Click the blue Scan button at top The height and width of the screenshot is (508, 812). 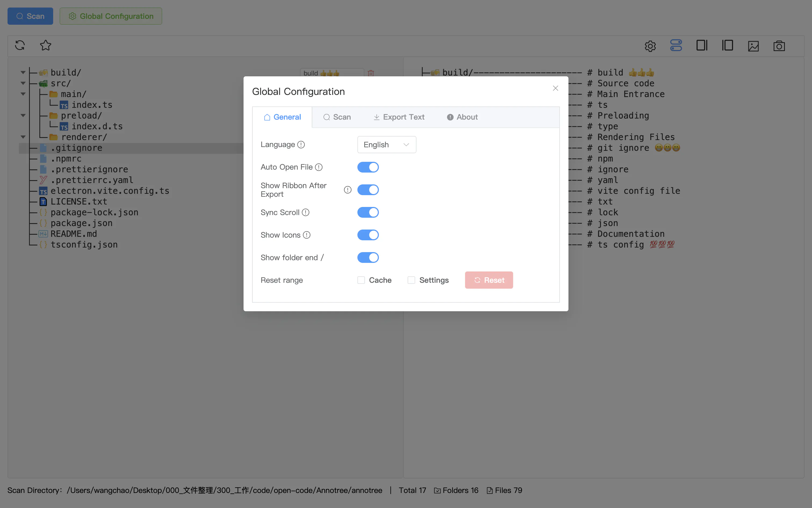click(30, 16)
